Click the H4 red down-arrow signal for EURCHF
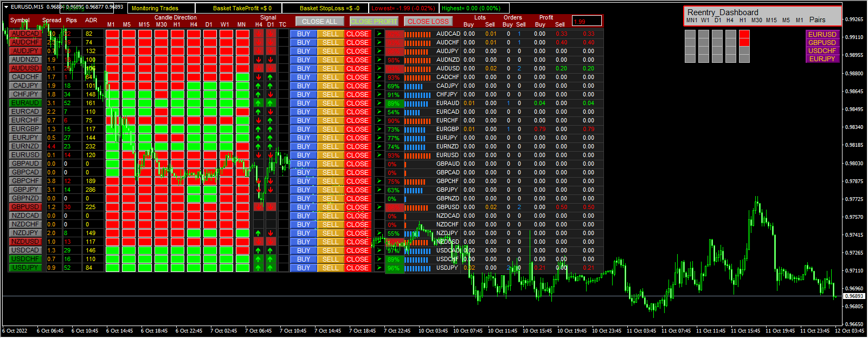The width and height of the screenshot is (868, 338). (x=259, y=120)
